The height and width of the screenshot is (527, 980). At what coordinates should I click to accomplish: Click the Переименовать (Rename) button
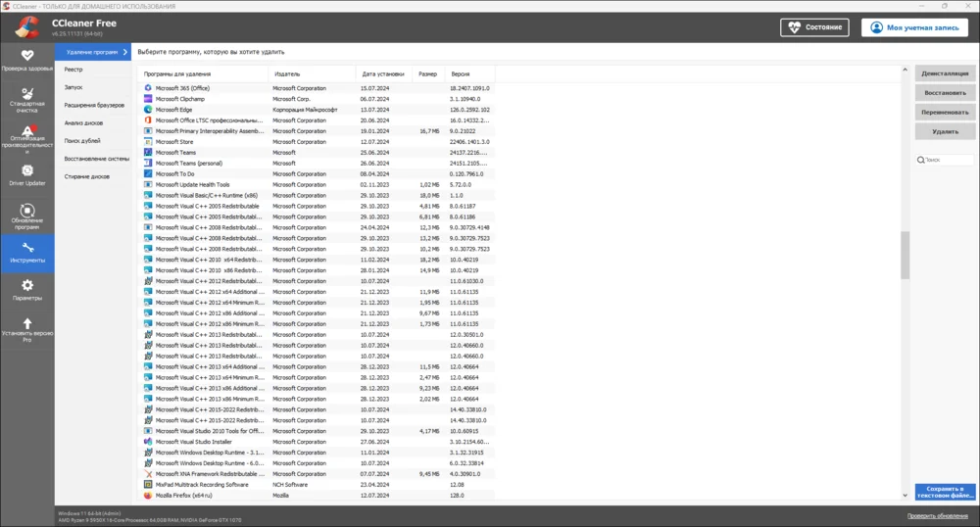click(x=945, y=112)
